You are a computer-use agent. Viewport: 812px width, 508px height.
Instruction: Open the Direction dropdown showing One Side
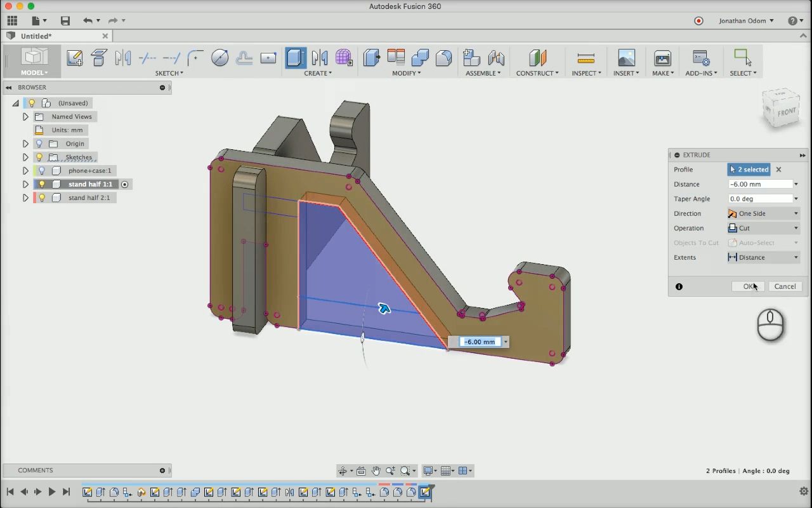pos(764,213)
